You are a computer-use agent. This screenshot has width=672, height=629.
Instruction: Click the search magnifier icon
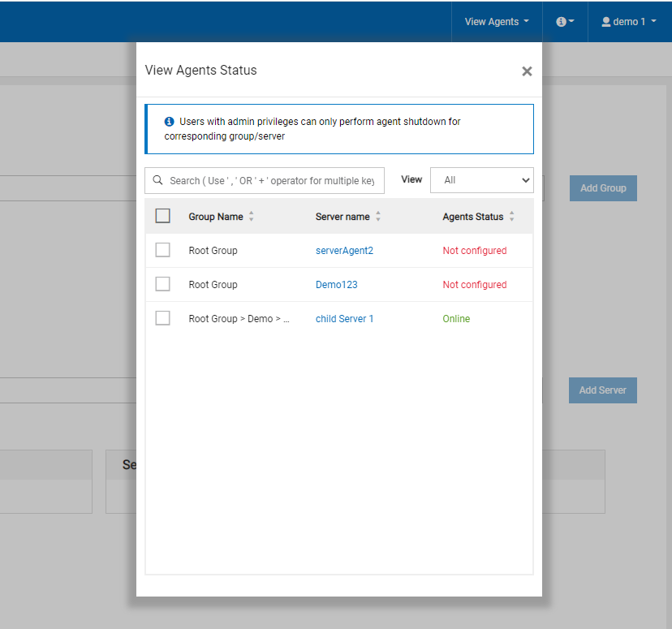(x=157, y=181)
